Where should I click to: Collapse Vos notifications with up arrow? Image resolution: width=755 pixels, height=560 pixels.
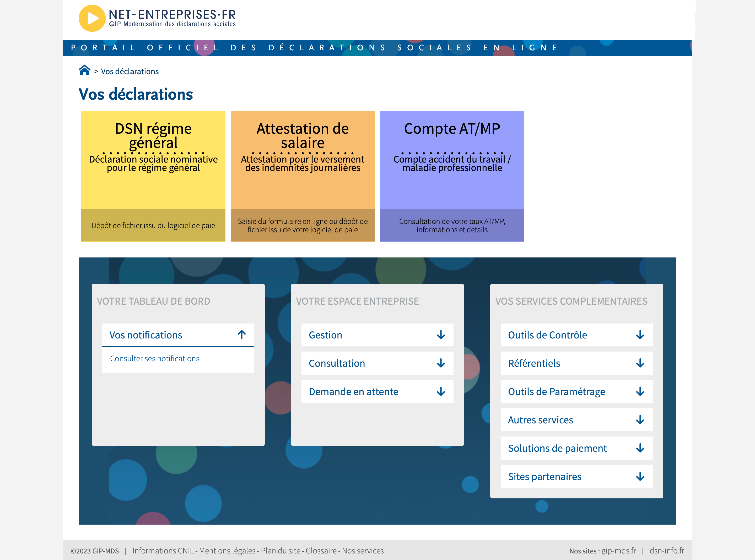click(x=242, y=335)
